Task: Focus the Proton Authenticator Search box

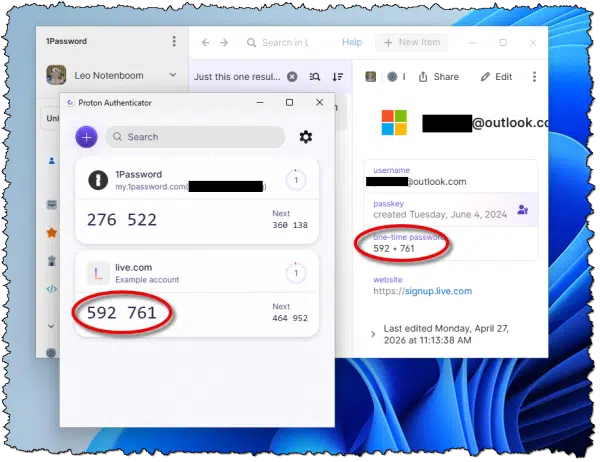Action: (x=195, y=137)
